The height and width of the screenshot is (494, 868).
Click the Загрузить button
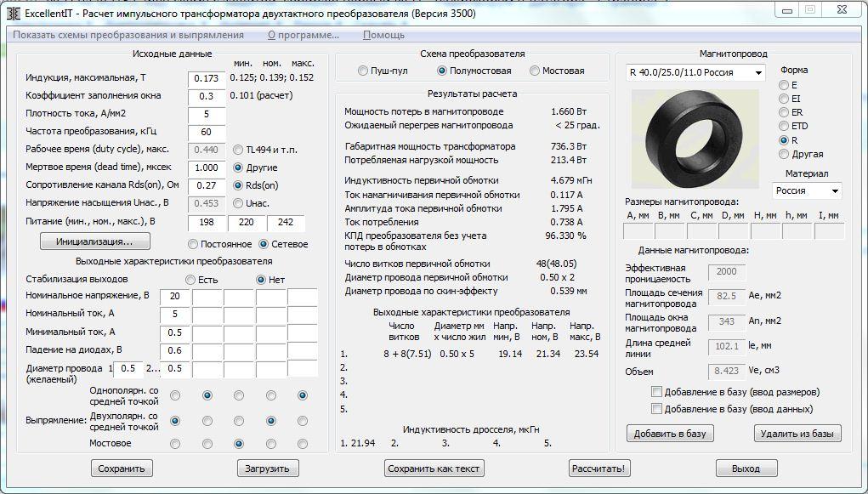268,468
